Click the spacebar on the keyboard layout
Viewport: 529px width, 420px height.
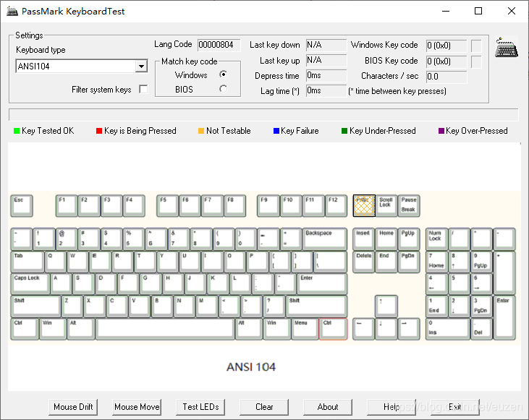point(165,329)
